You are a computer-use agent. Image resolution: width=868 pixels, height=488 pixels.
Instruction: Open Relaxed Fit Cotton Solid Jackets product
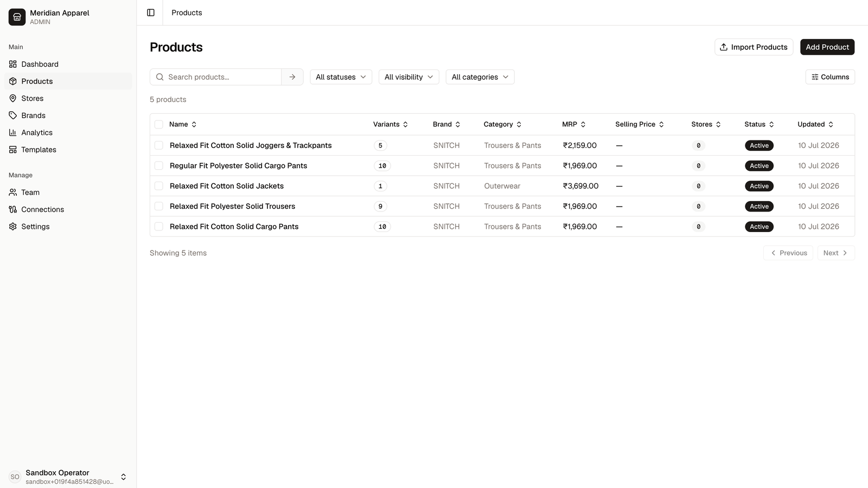pos(227,186)
